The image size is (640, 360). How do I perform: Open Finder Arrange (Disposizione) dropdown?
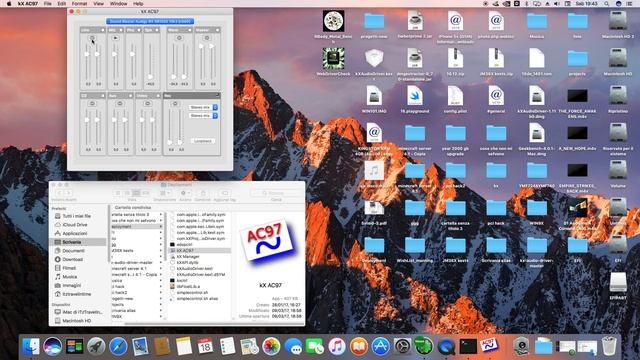click(165, 193)
